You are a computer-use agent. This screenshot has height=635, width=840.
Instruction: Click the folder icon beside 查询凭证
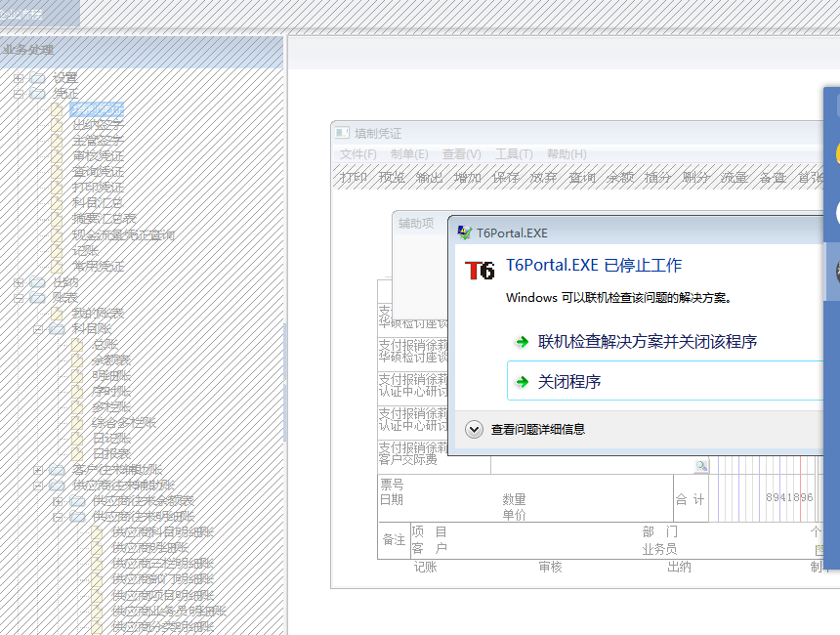[58, 172]
